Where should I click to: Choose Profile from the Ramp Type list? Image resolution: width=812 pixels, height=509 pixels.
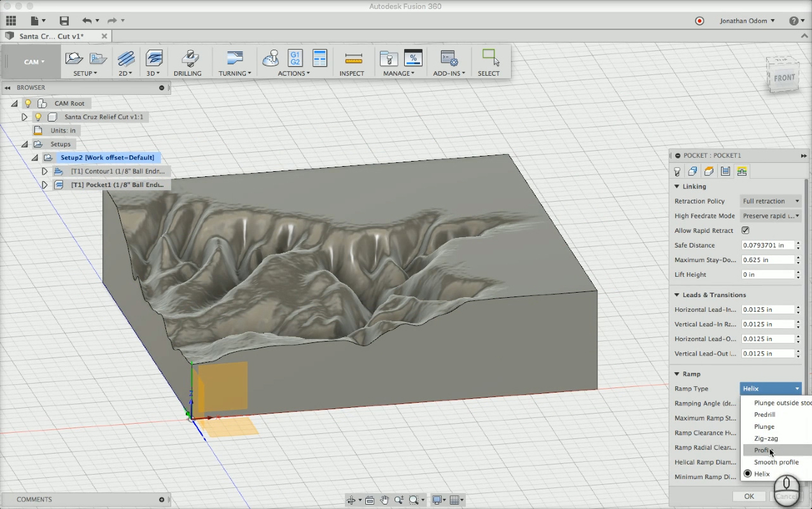tap(763, 450)
